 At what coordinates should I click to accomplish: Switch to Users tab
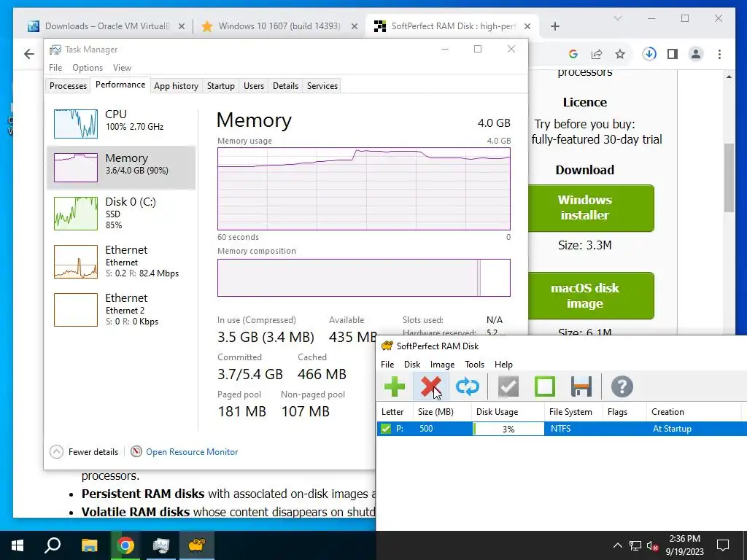253,86
